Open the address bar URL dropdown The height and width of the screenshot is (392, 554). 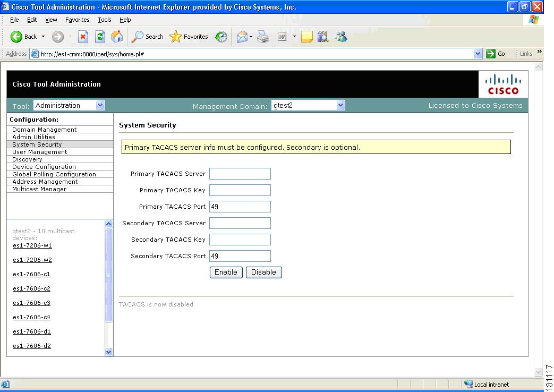coord(478,54)
